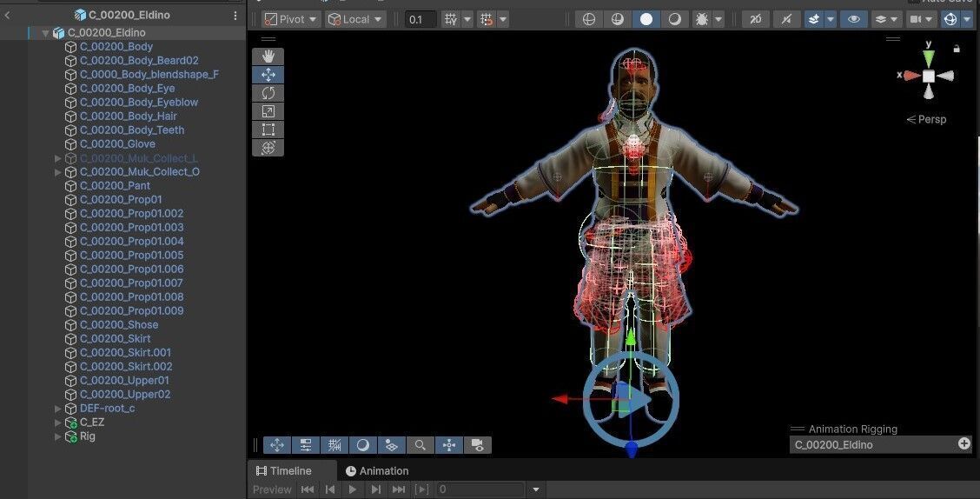This screenshot has height=499, width=980.
Task: Select the Transform tool
Action: [x=268, y=148]
